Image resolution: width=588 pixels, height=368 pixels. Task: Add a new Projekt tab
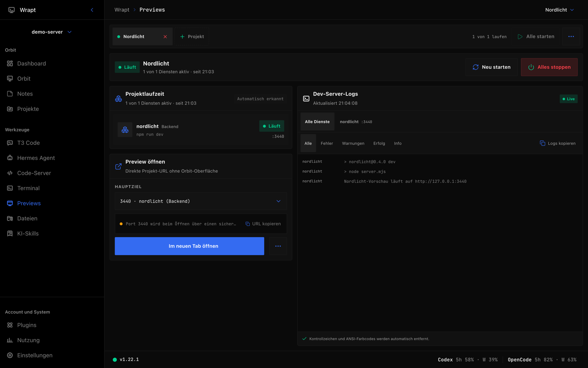(192, 36)
